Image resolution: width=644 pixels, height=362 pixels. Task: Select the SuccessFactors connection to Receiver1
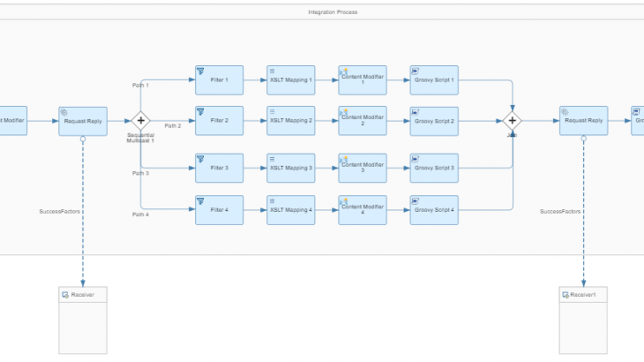coord(584,212)
